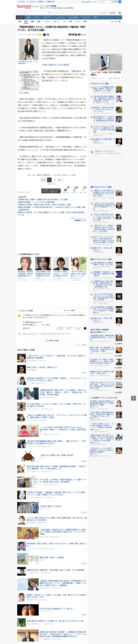The height and width of the screenshot is (644, 138).
Task: Click the search magnifier button beside keyword field
Action: [49, 13]
